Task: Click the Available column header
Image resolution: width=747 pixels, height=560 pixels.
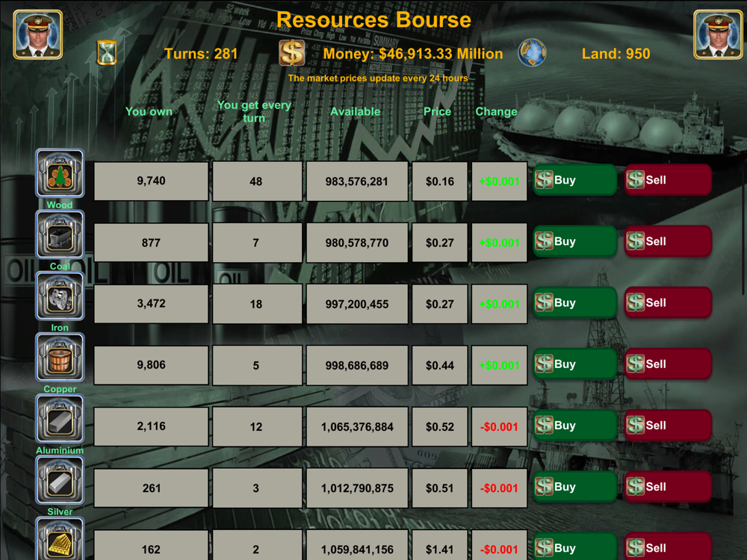Action: pyautogui.click(x=356, y=111)
